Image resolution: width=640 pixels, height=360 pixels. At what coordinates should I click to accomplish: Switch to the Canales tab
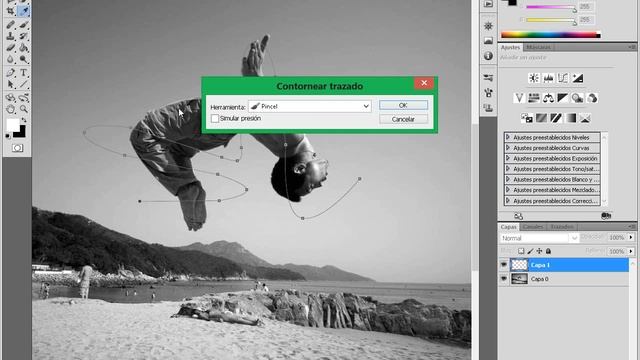[x=533, y=227]
